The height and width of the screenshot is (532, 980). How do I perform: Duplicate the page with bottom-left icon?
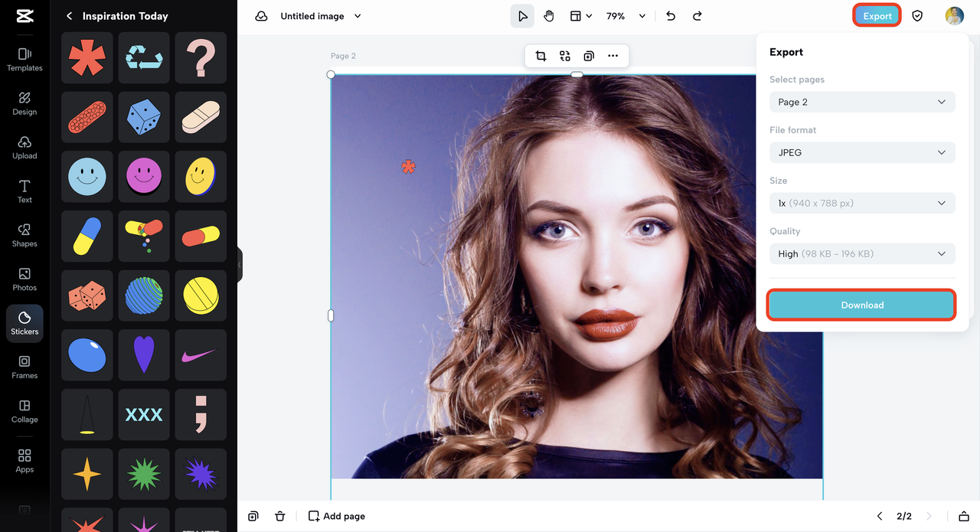(x=253, y=516)
